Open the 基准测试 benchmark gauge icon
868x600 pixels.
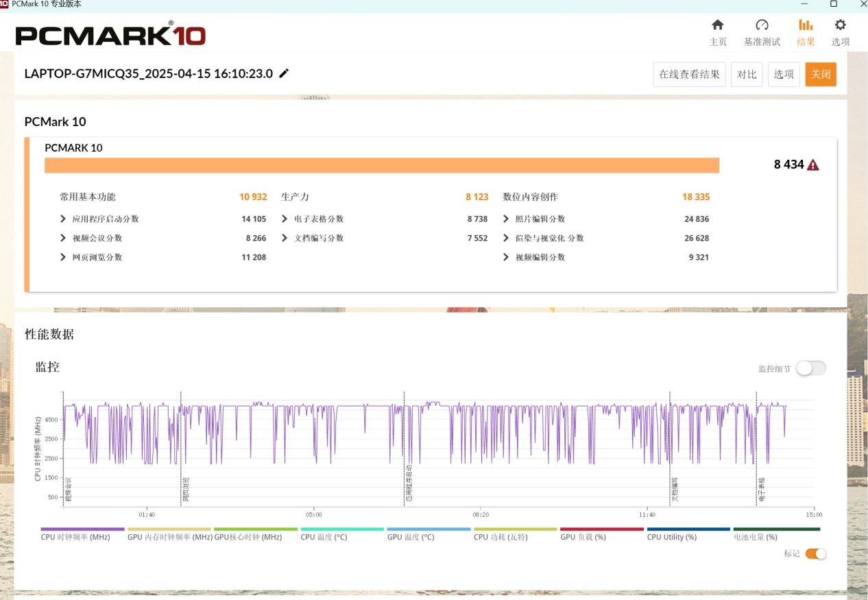[762, 25]
